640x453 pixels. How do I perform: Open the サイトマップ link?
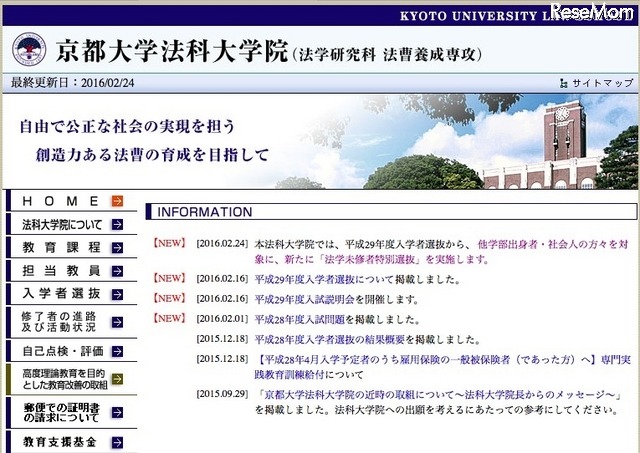pyautogui.click(x=602, y=83)
